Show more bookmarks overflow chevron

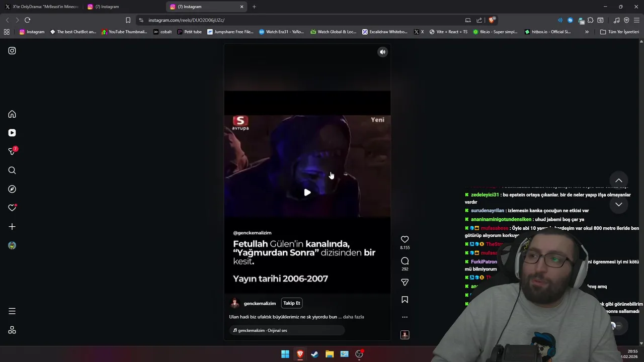tap(587, 32)
